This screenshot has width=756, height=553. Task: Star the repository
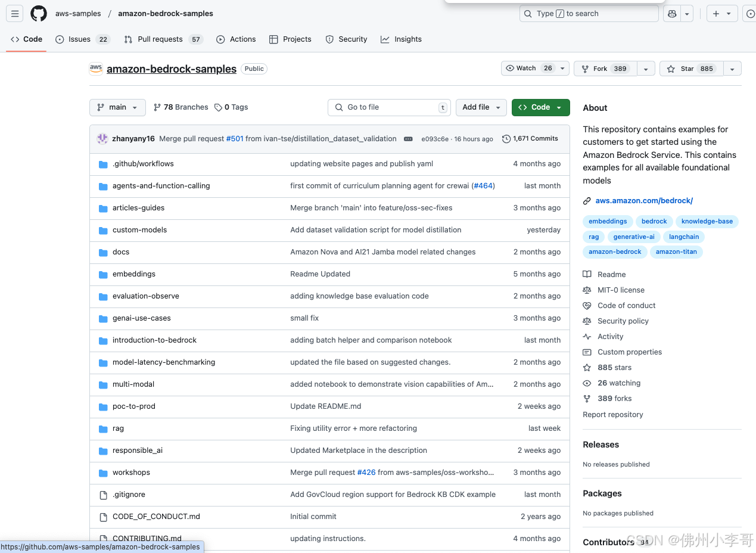(691, 69)
